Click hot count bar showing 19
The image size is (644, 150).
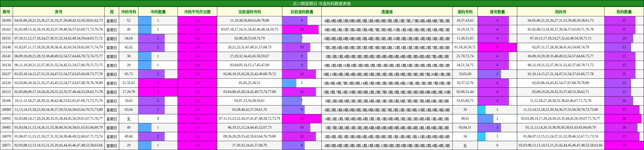(624, 145)
